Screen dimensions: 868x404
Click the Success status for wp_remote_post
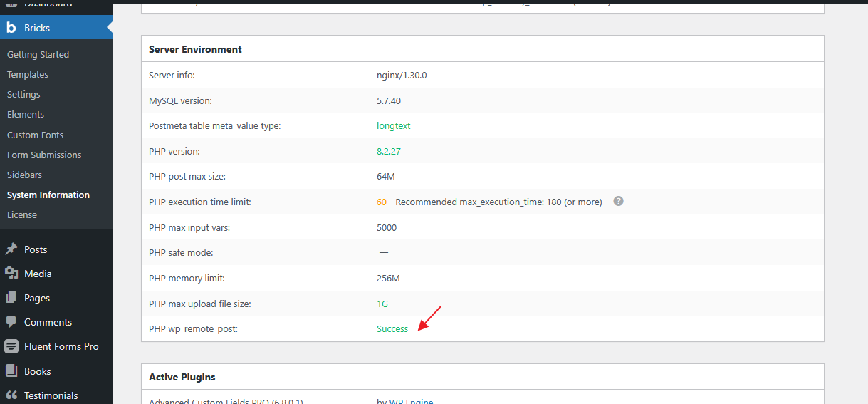point(392,329)
